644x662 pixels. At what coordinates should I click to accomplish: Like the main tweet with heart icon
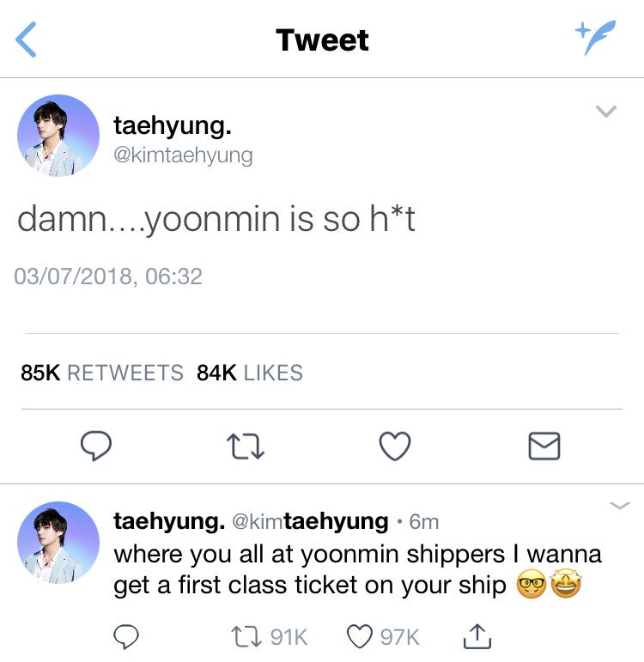point(395,446)
